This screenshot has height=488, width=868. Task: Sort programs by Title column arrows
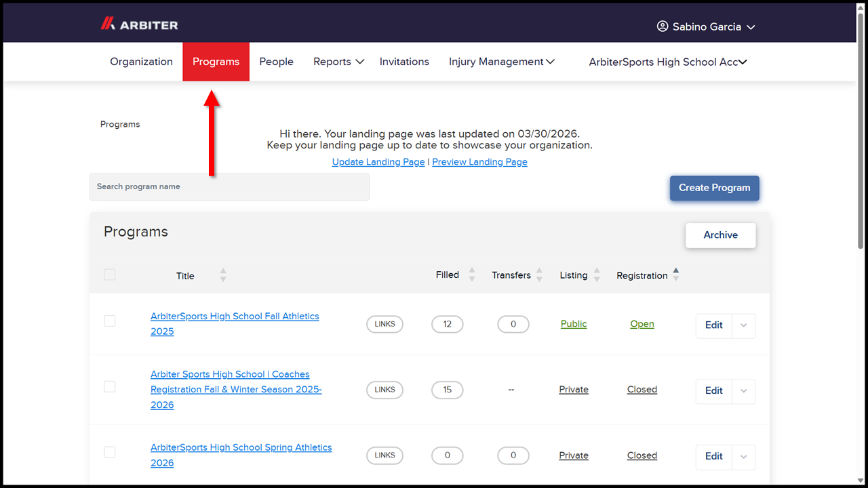[x=223, y=275]
